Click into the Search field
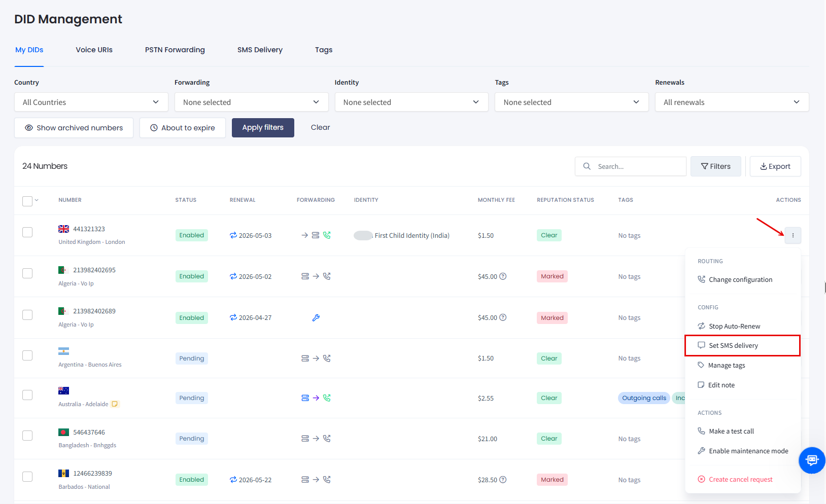The image size is (826, 504). [631, 166]
